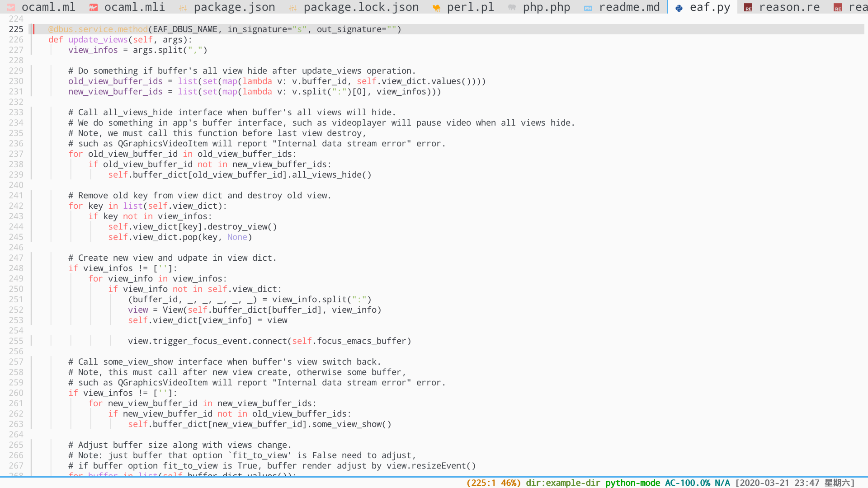The height and width of the screenshot is (488, 868).
Task: Click the Python icon on eaf.py tab
Action: [x=679, y=8]
